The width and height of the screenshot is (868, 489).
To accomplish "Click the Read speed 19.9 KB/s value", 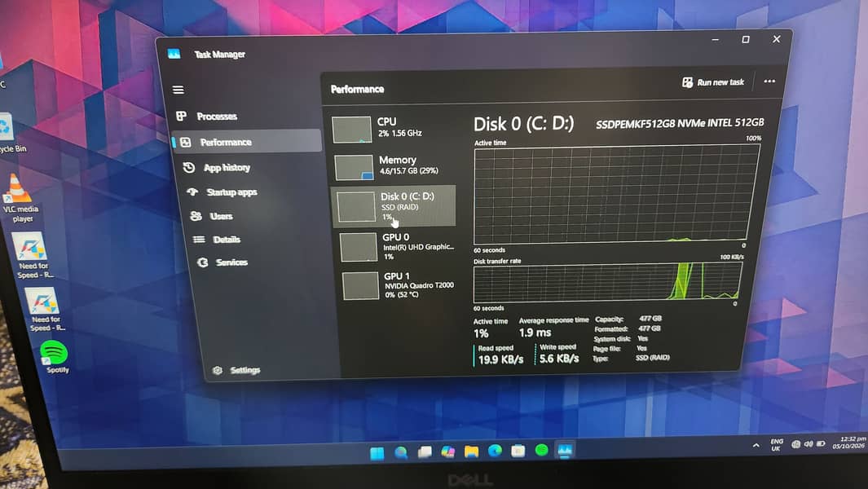I will pyautogui.click(x=500, y=359).
